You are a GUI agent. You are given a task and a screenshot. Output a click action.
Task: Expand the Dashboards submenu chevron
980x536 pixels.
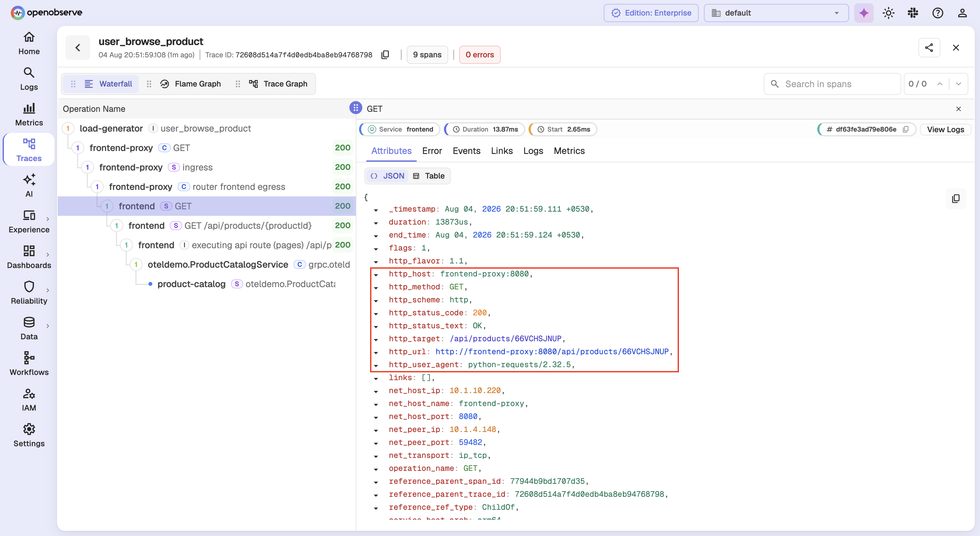tap(48, 254)
